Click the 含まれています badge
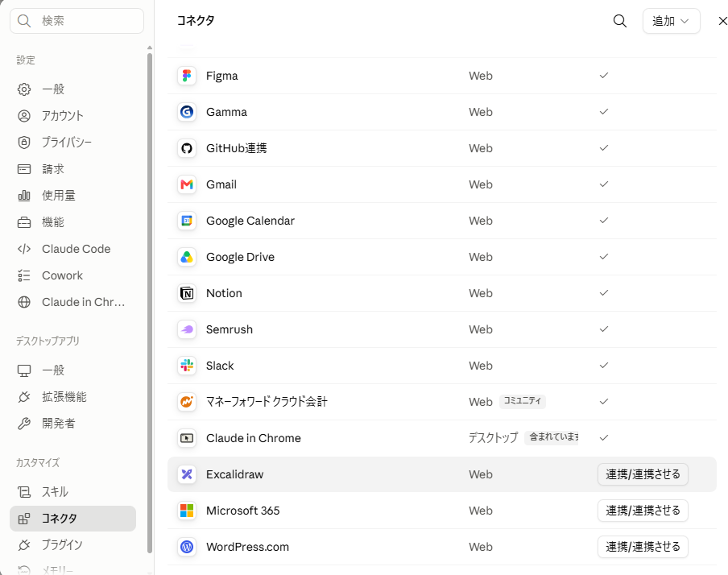728x575 pixels. pos(552,437)
